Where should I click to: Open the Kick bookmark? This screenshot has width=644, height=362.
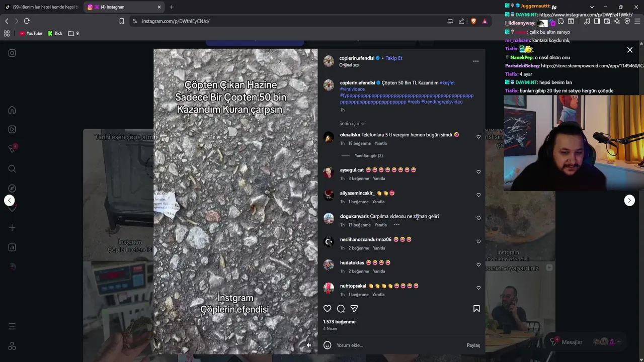55,33
